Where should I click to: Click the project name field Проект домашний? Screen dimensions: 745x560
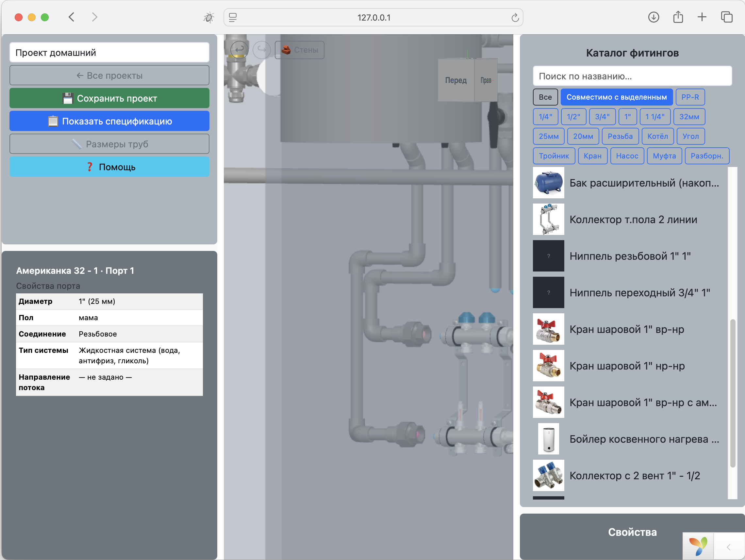(x=109, y=53)
